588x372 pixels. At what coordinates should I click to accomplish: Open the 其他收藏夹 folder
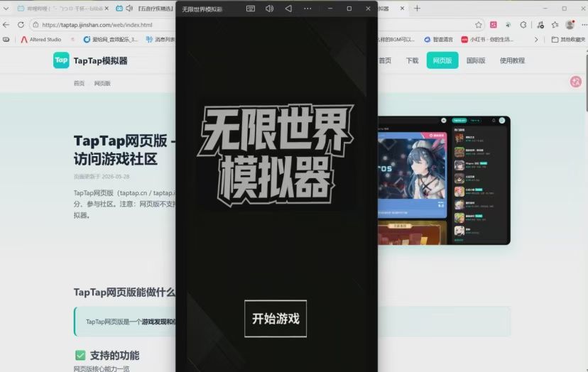click(569, 39)
